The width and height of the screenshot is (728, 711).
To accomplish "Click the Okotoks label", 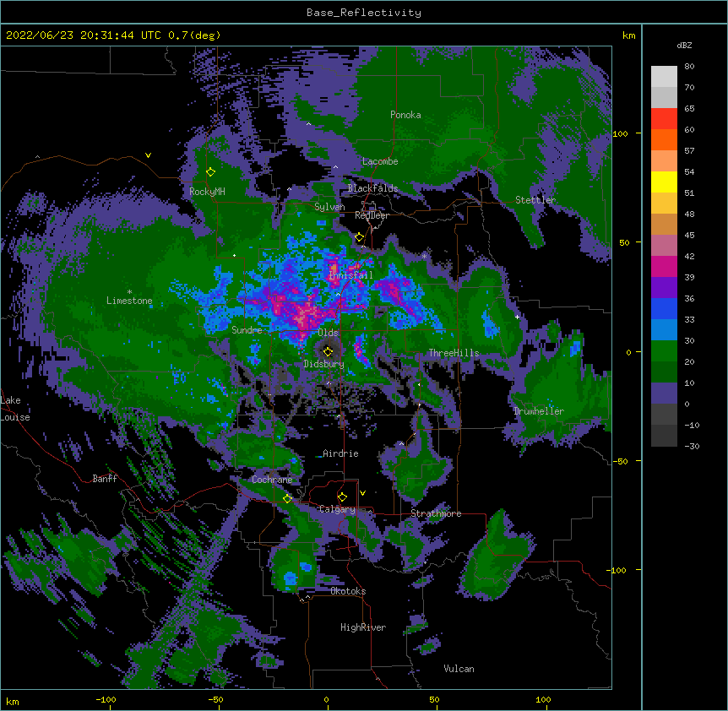I will tap(348, 591).
